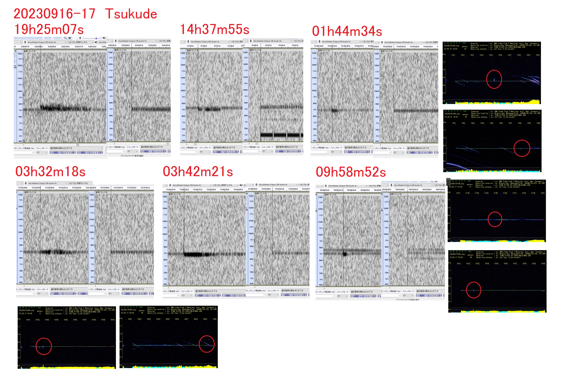Click microphone icon left of the recording volume slider
Screen dimensions: 570x392
click(x=80, y=38)
